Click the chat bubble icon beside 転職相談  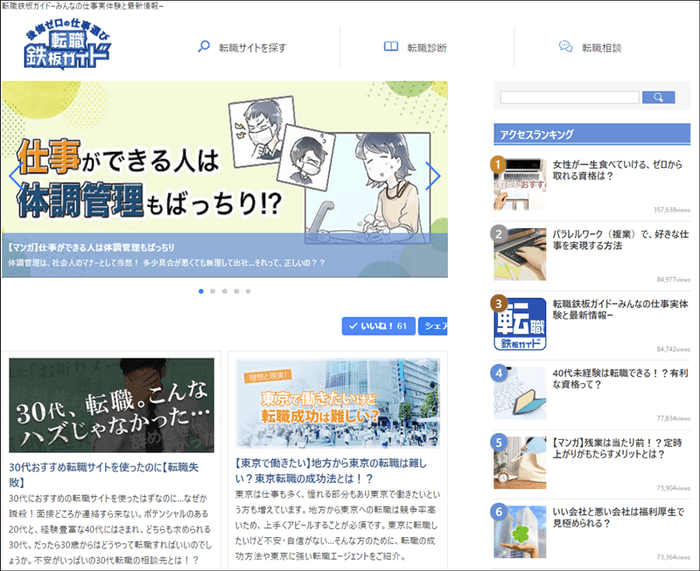click(566, 46)
